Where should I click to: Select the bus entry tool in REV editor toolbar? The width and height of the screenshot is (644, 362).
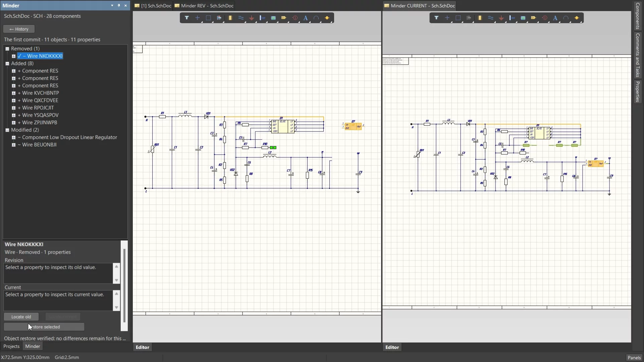coord(262,18)
